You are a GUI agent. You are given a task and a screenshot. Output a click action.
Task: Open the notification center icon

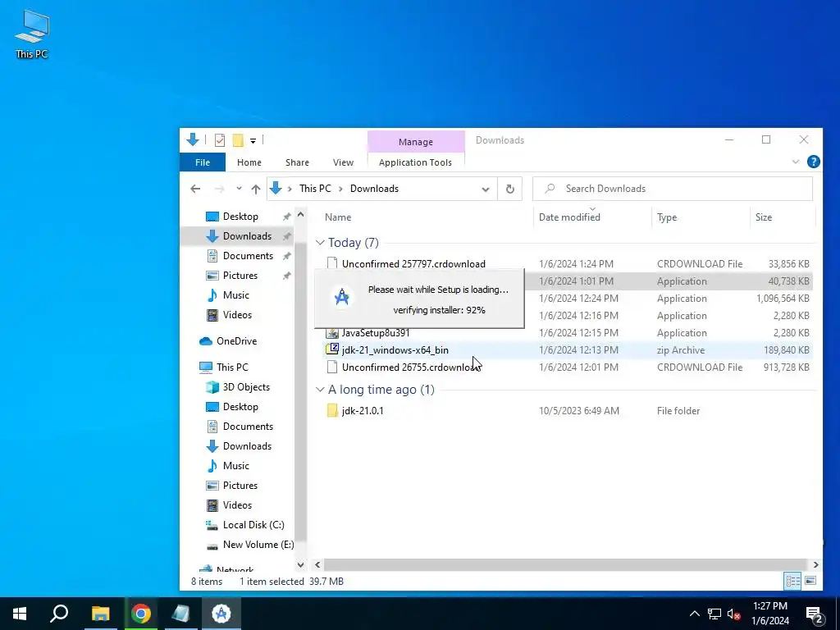coord(815,614)
